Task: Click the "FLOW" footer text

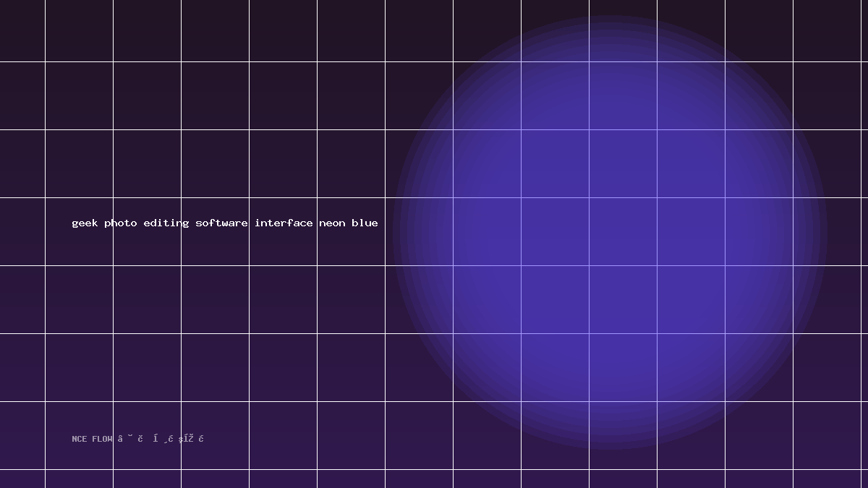Action: pyautogui.click(x=102, y=439)
